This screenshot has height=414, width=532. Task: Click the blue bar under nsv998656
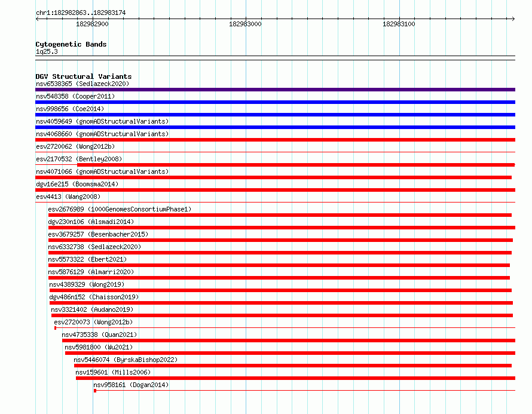pos(275,115)
